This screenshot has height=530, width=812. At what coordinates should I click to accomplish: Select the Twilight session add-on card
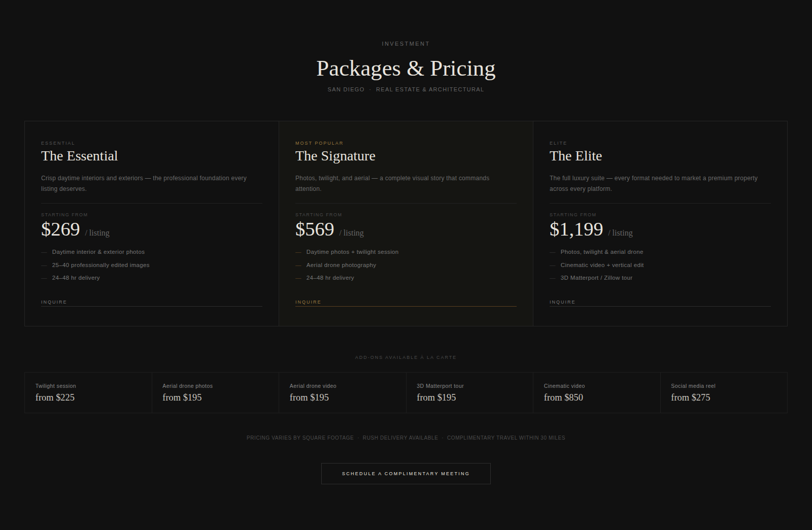pyautogui.click(x=88, y=392)
